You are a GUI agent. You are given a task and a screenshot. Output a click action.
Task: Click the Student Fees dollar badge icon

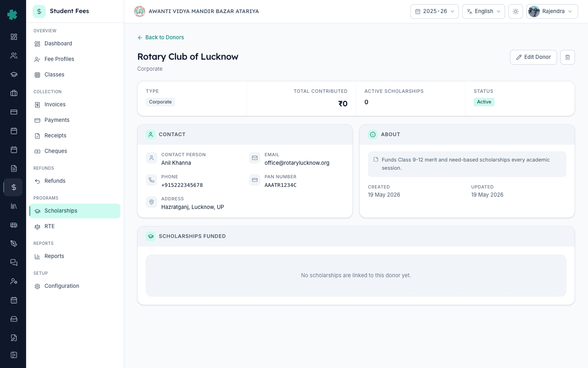[39, 11]
